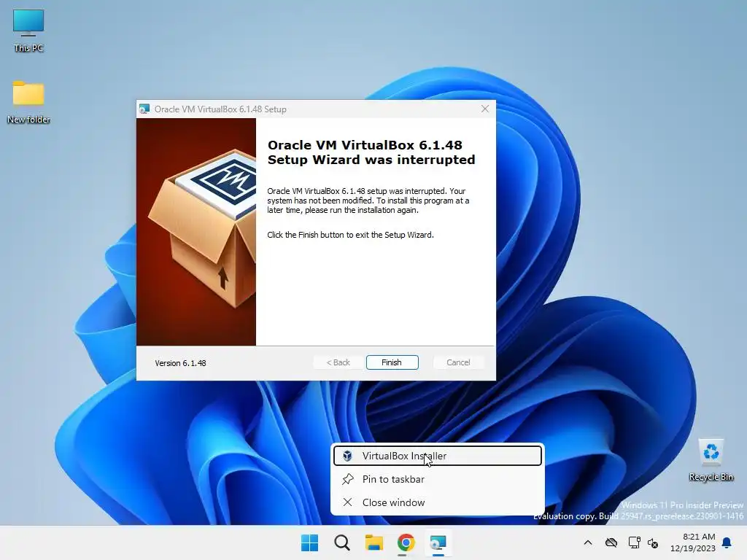The image size is (747, 560).
Task: Close the Oracle VM VirtualBox Setup window
Action: pos(485,109)
